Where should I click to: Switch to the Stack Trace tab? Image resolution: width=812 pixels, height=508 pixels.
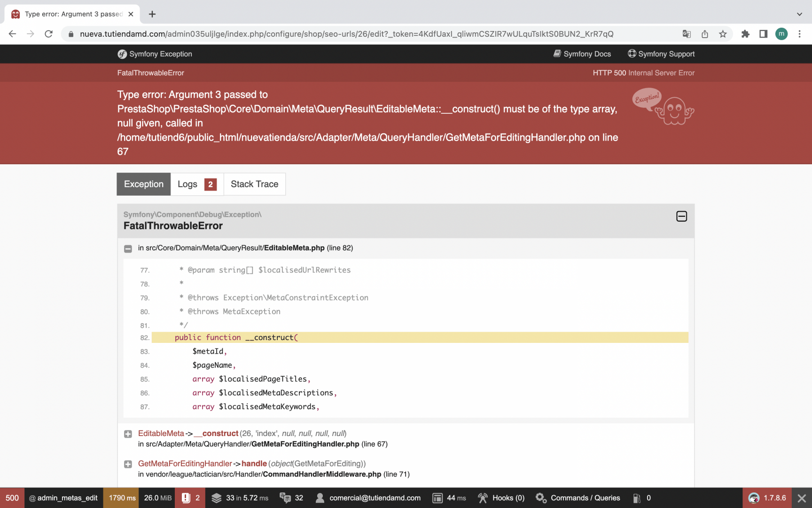point(254,184)
